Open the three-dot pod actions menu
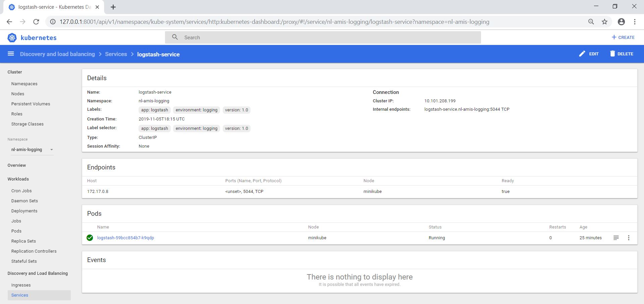The height and width of the screenshot is (304, 644). [x=629, y=238]
